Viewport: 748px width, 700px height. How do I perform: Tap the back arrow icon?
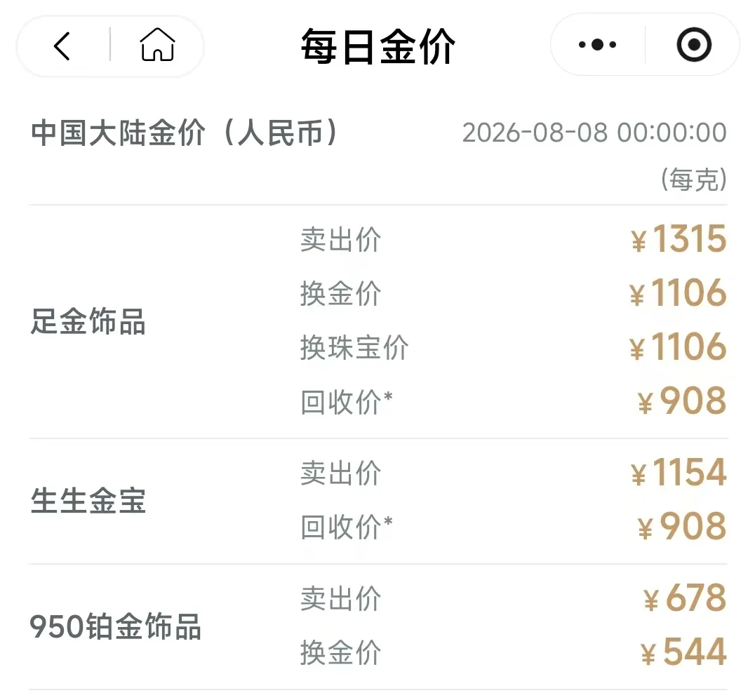pos(62,46)
